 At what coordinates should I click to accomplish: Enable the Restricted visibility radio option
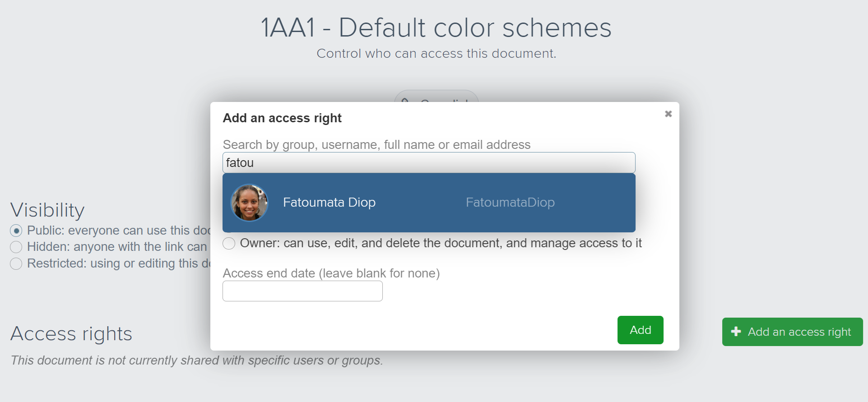pos(16,264)
